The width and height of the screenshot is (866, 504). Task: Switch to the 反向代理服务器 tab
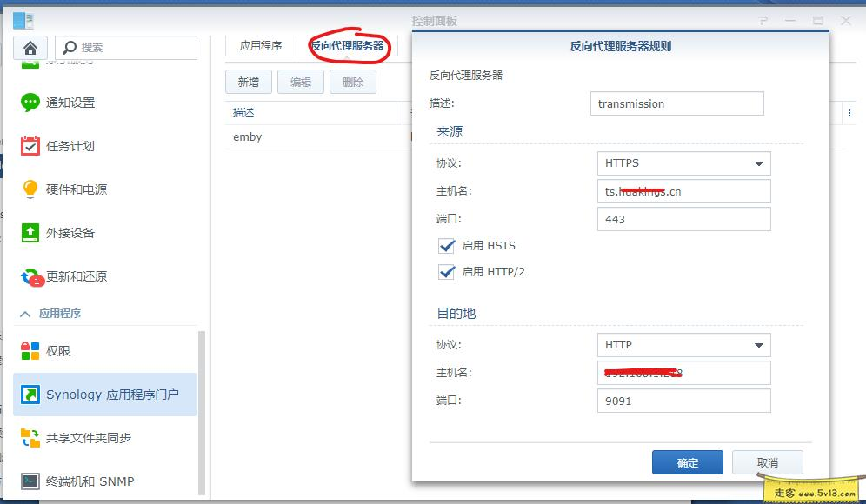point(347,47)
